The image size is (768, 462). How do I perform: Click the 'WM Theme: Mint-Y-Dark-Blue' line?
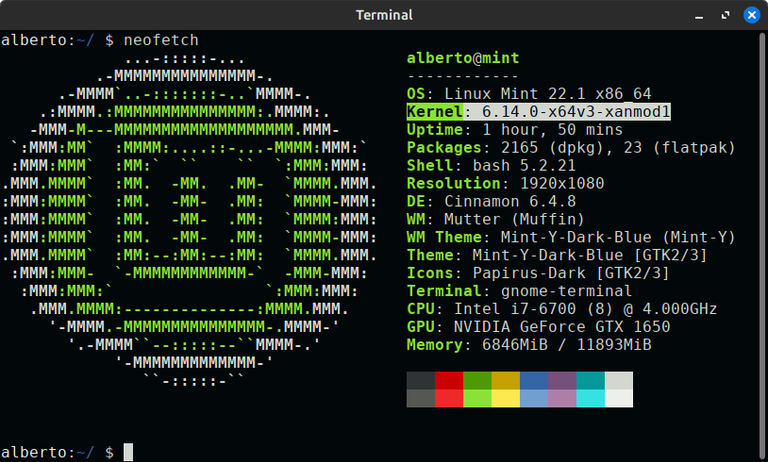click(x=571, y=237)
